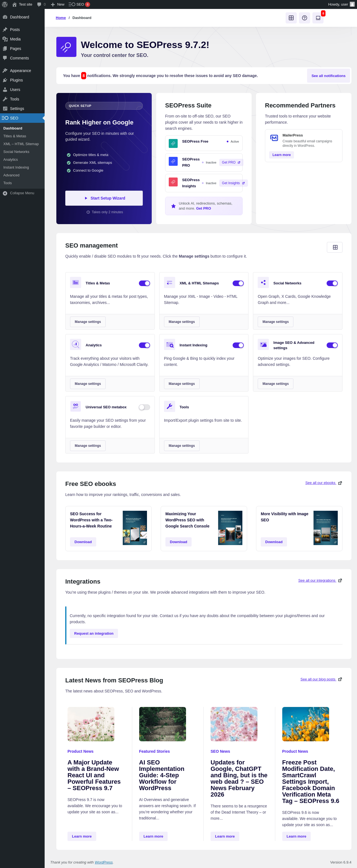
Task: Click Request an integration
Action: [x=94, y=634]
